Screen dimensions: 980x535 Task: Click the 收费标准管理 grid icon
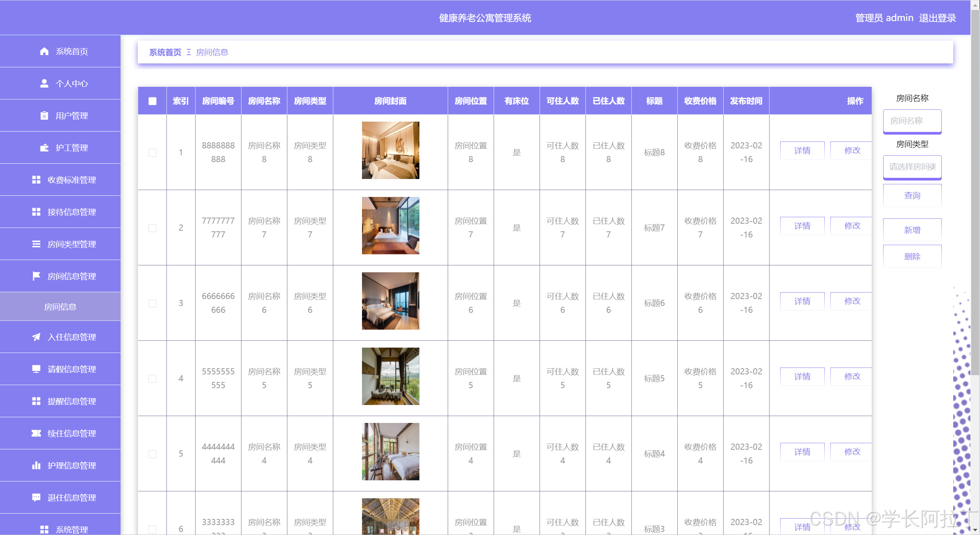coord(36,179)
